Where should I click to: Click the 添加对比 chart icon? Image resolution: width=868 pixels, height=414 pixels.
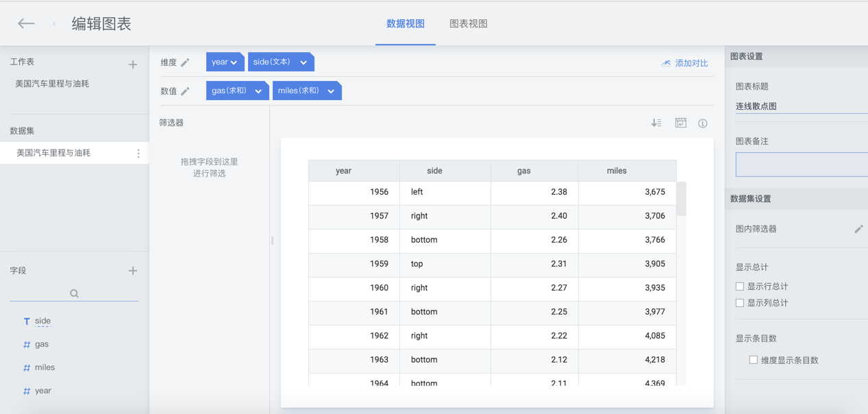pos(666,62)
